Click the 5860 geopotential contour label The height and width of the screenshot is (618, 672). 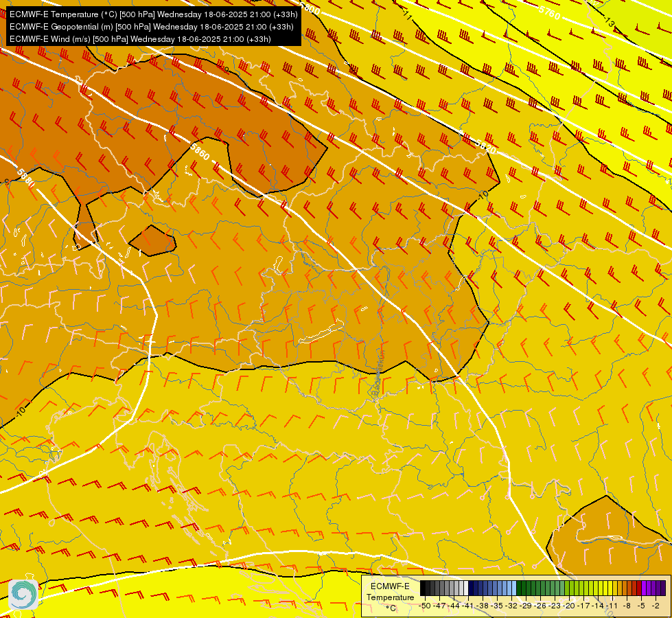[200, 152]
